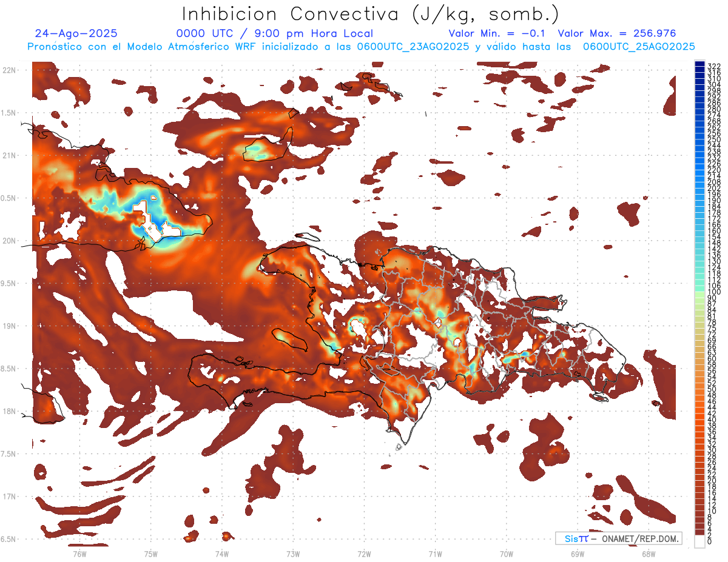Click the "68W" longitude label
The image size is (728, 562).
(x=648, y=554)
